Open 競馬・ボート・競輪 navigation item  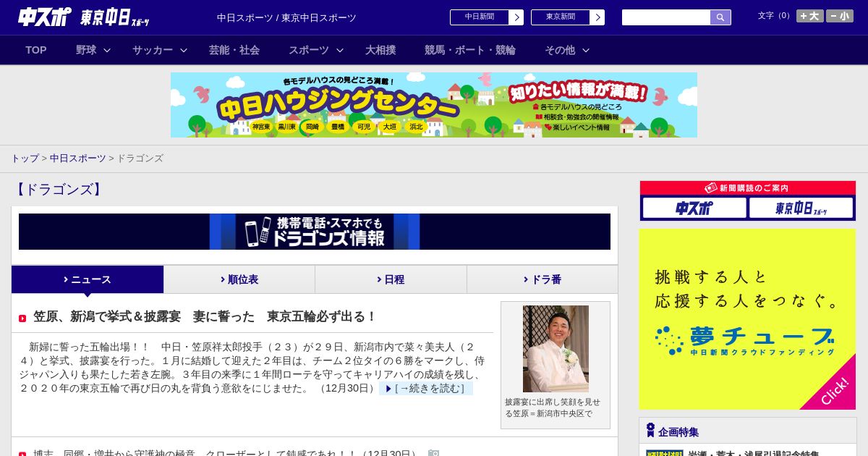pos(470,50)
